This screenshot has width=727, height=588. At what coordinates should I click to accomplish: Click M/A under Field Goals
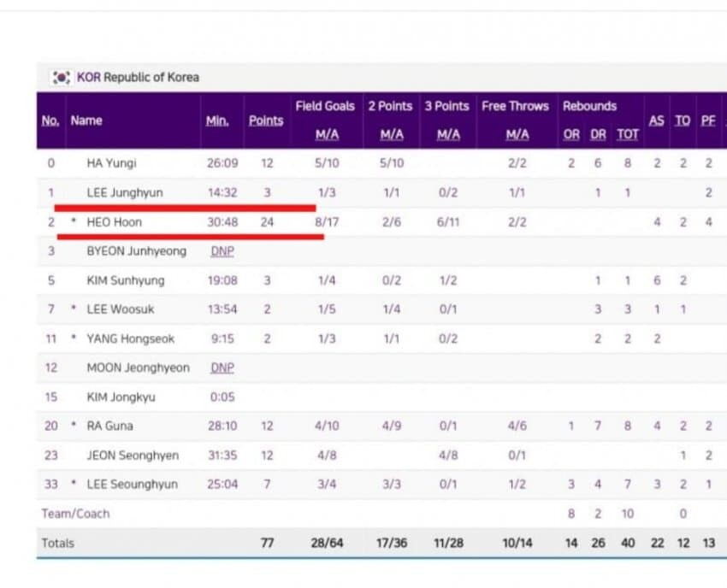[x=325, y=135]
